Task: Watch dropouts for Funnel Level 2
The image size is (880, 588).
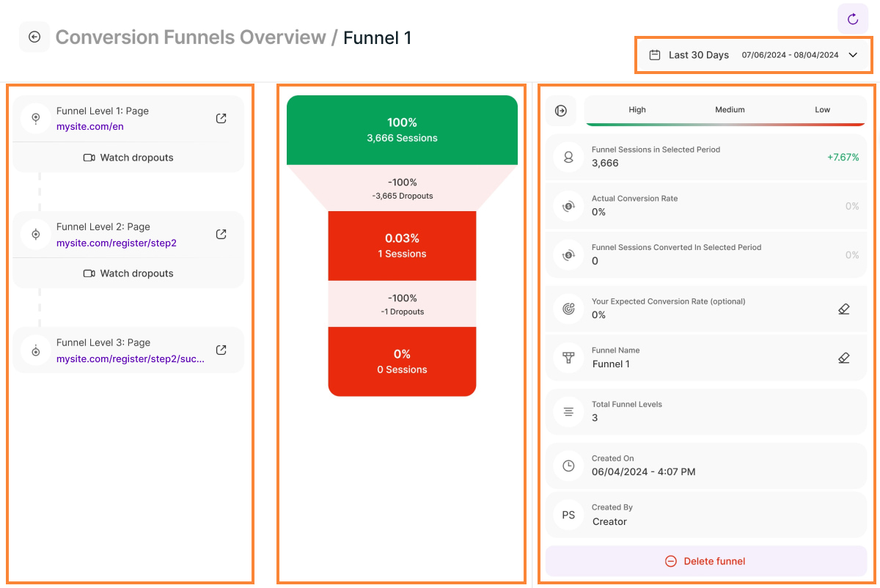Action: 128,273
